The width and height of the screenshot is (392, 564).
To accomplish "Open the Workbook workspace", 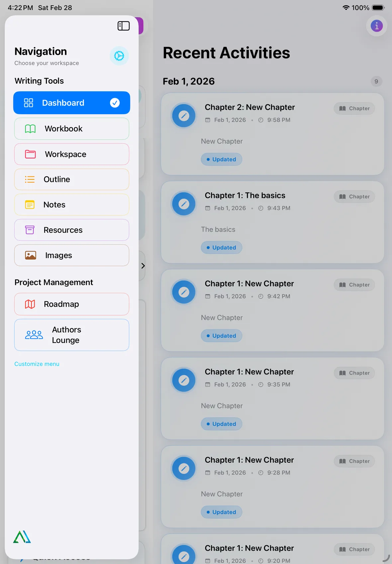I will coord(72,129).
